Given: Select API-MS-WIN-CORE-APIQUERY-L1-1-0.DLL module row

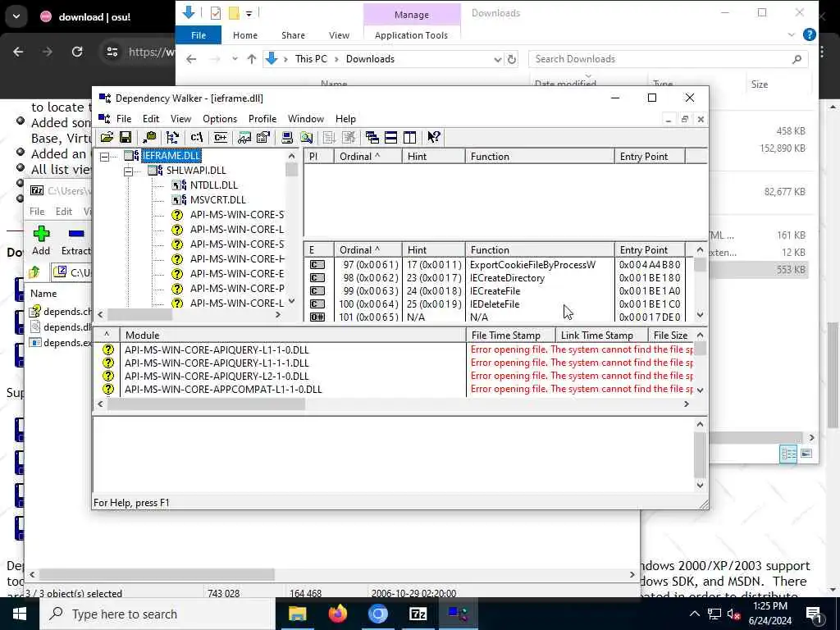Looking at the screenshot, I should pos(394,349).
